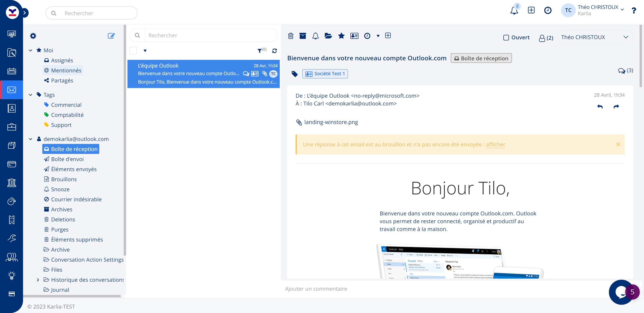Click the forward arrow icon
This screenshot has height=313, width=644.
(x=616, y=107)
